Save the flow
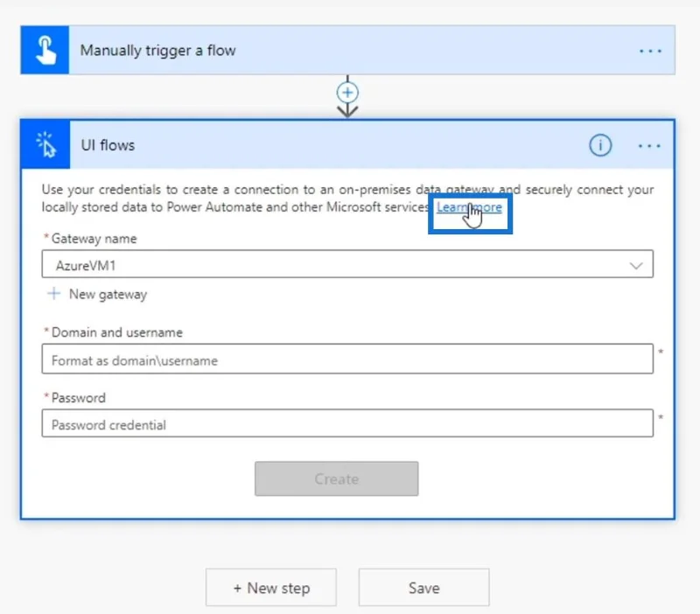The width and height of the screenshot is (700, 614). tap(423, 587)
